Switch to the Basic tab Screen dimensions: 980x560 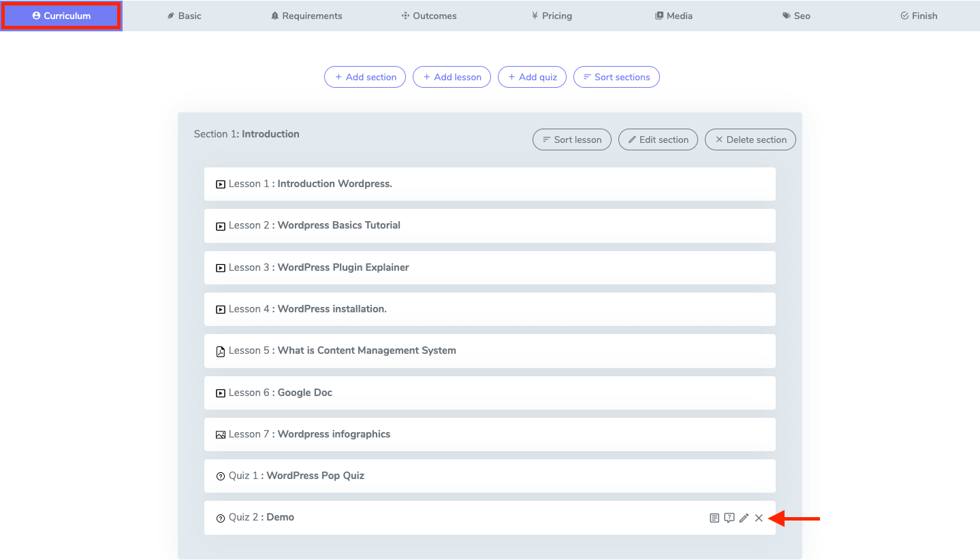coord(184,16)
